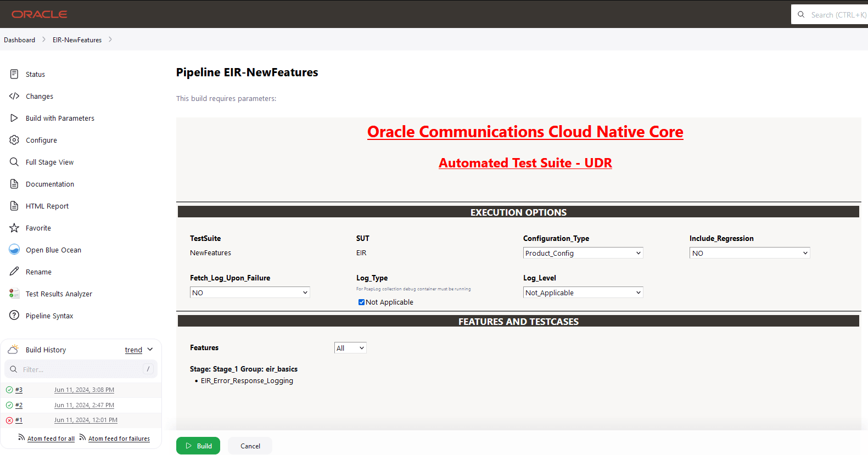Click the Favorite star icon
868x455 pixels.
[14, 228]
